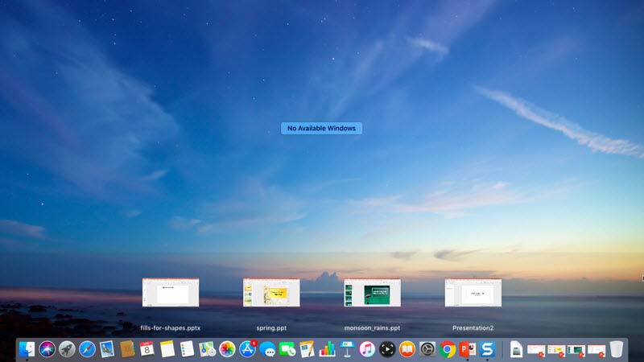The image size is (644, 362).
Task: Open the Trash in the Dock
Action: pyautogui.click(x=617, y=349)
